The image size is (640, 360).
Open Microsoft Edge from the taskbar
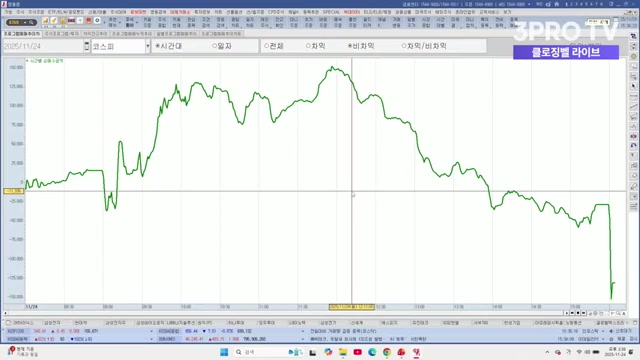coord(372,352)
